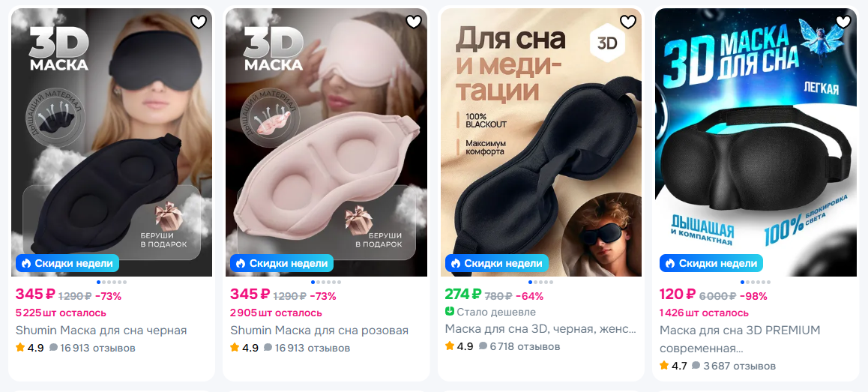Image resolution: width=868 pixels, height=392 pixels.
Task: Click heart icon on meditation mask card
Action: (627, 22)
